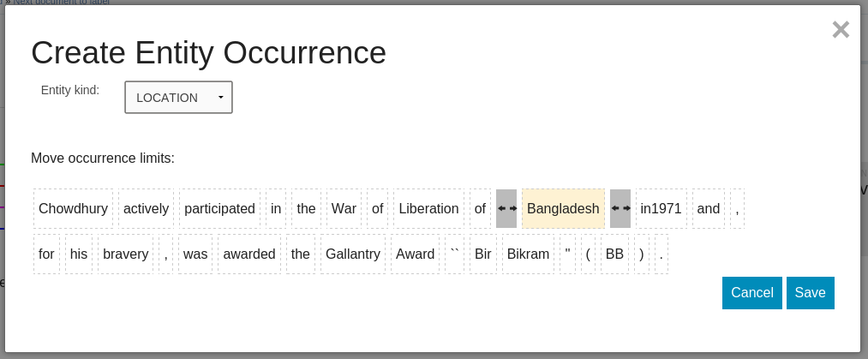Image resolution: width=868 pixels, height=359 pixels.
Task: Choose the 'bravery' token
Action: coord(125,254)
